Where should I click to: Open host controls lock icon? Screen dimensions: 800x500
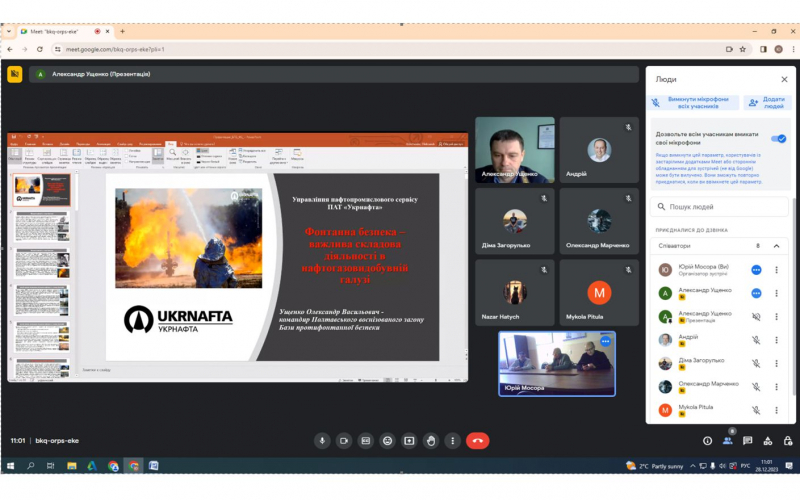tap(788, 441)
